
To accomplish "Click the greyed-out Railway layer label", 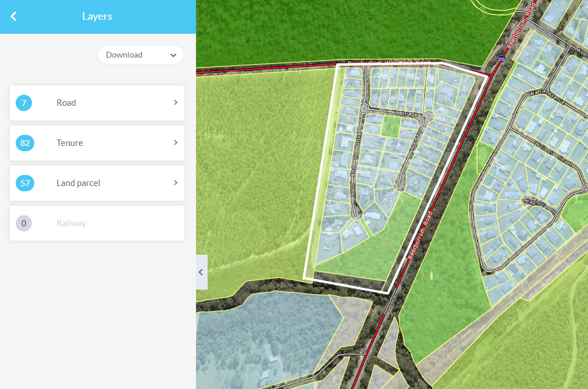I will pos(72,223).
